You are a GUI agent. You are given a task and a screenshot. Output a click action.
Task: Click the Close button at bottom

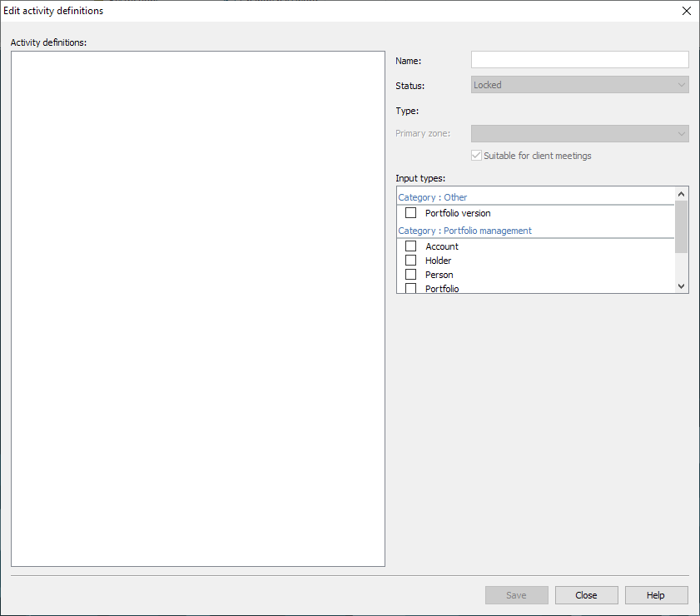point(586,595)
